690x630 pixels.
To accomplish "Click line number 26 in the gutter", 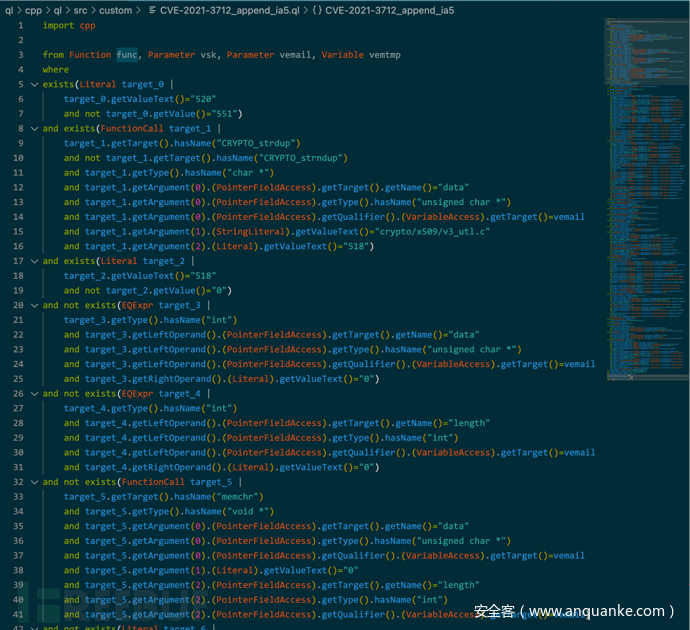I will [x=18, y=393].
